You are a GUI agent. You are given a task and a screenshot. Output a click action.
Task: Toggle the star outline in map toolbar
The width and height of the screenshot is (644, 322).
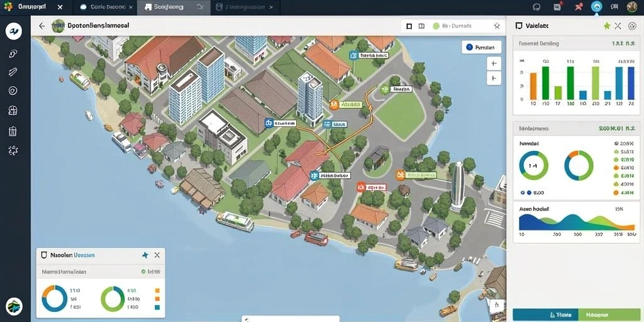pos(497,26)
